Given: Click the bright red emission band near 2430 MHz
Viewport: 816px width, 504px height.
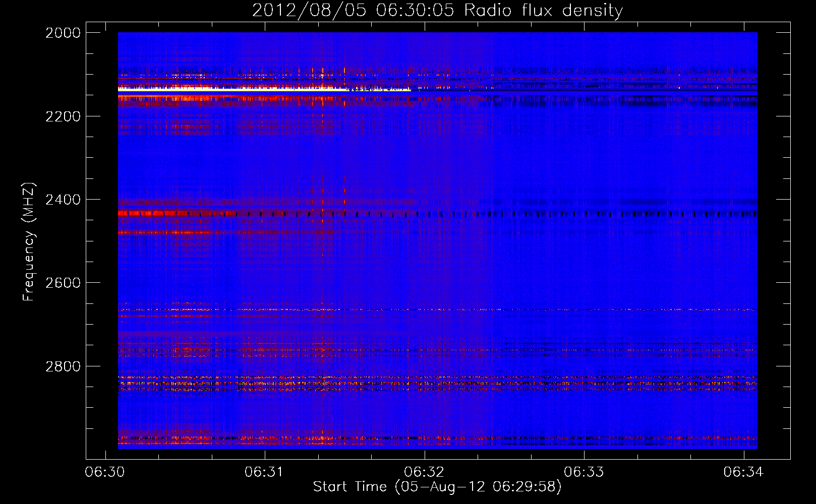Looking at the screenshot, I should coord(177,214).
